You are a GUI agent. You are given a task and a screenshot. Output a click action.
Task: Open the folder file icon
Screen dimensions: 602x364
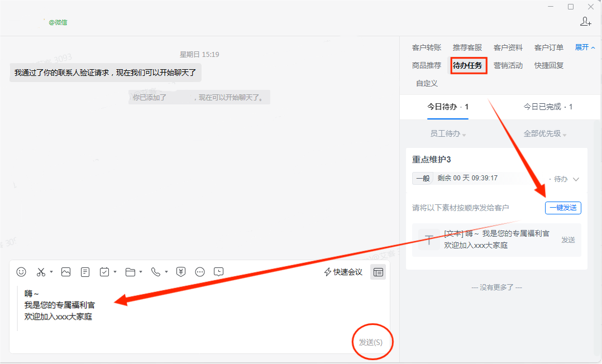coord(130,272)
